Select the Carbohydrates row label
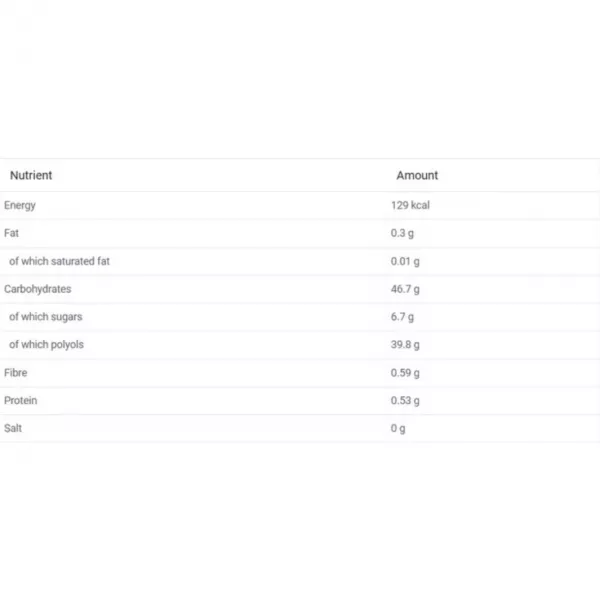 [x=38, y=289]
